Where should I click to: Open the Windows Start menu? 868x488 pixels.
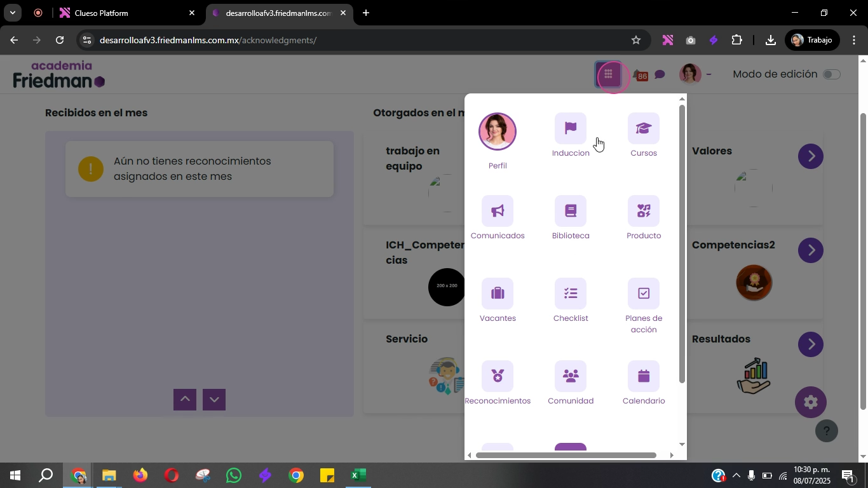tap(15, 475)
